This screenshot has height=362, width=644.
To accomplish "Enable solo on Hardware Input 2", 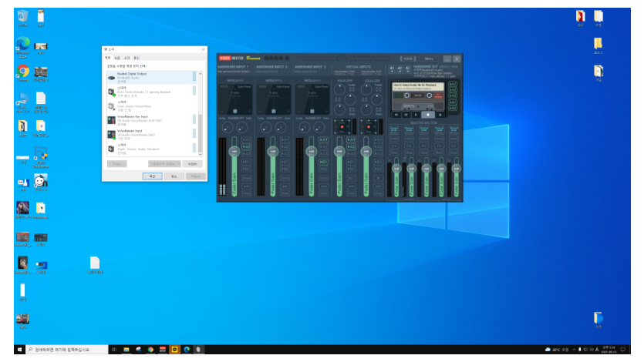I will point(285,186).
